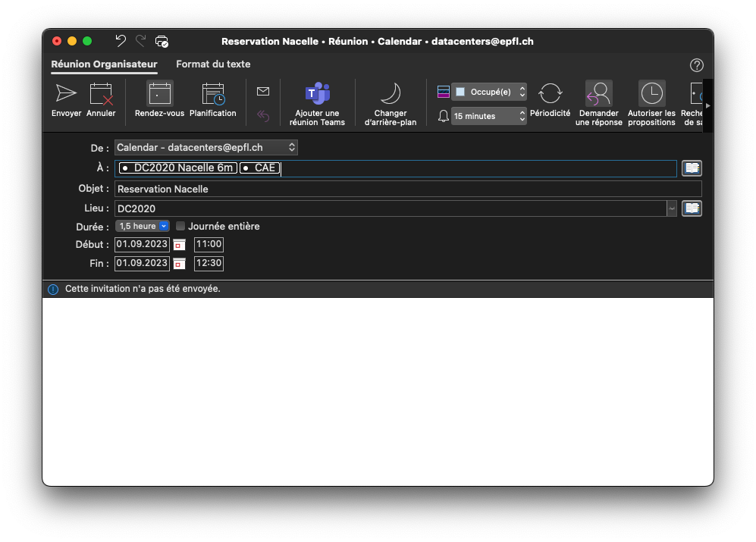
Task: Open the Occupé(e) status dropdown
Action: (489, 92)
